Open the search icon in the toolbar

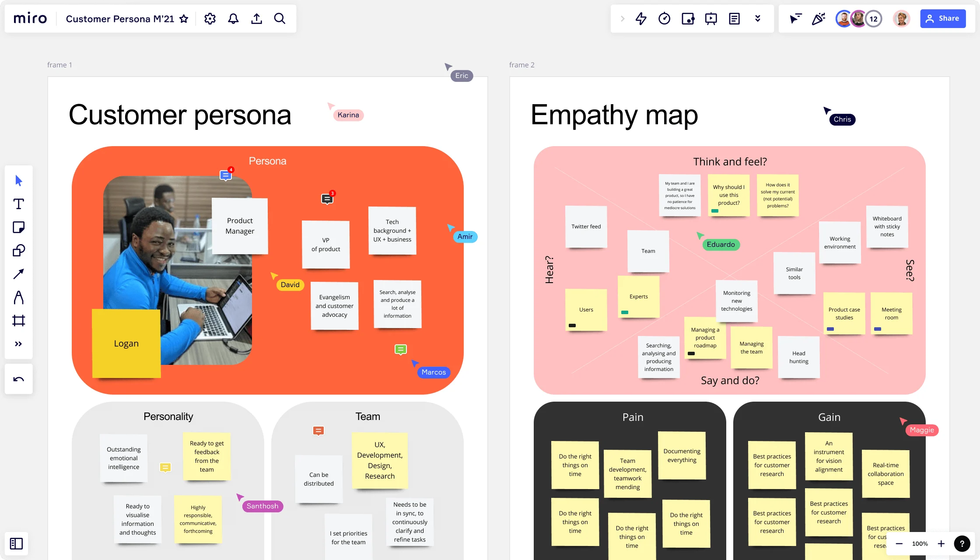[279, 19]
